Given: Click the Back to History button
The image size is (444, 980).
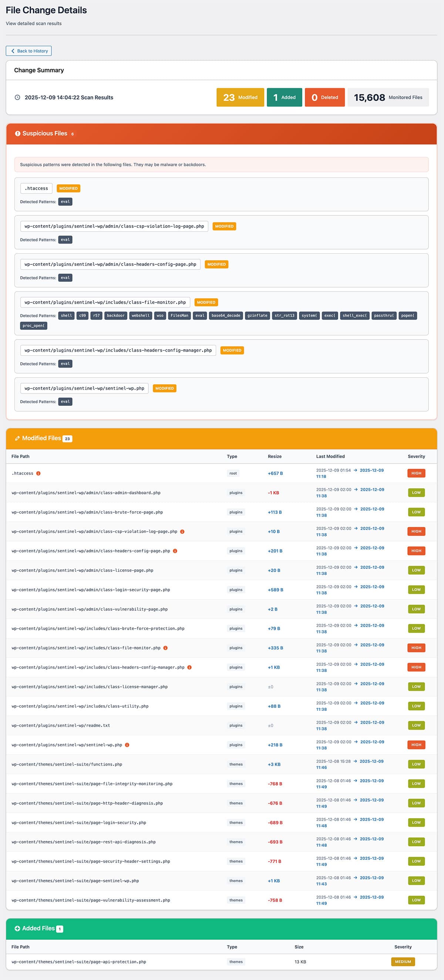Looking at the screenshot, I should pyautogui.click(x=29, y=51).
